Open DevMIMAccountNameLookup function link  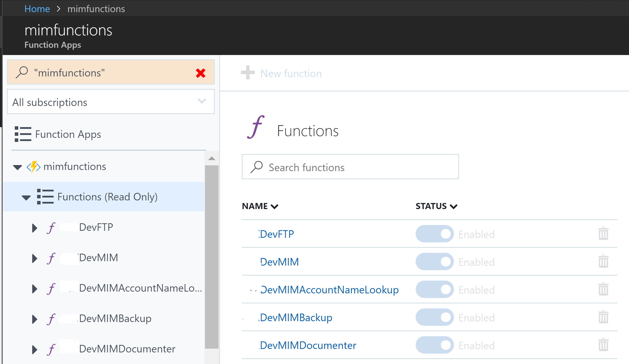[329, 290]
